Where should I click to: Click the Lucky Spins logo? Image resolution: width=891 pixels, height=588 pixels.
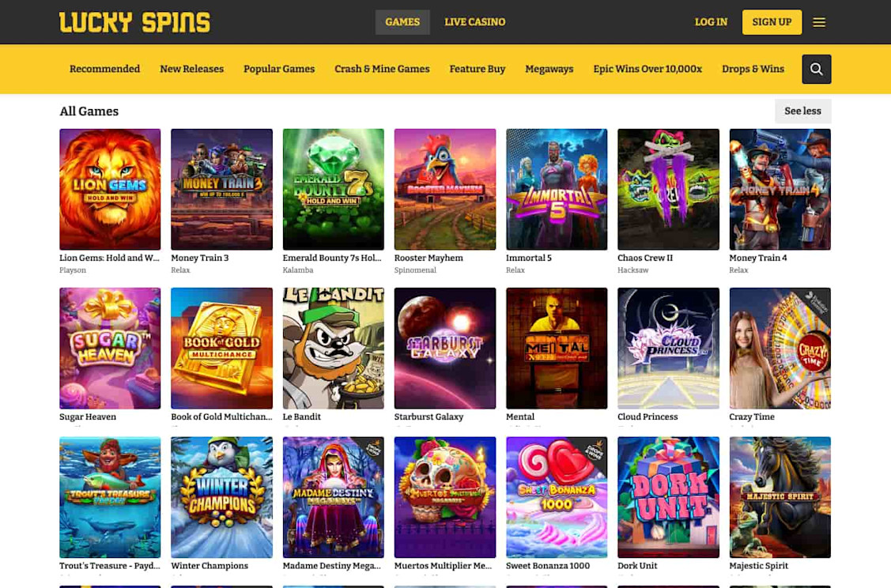[134, 22]
